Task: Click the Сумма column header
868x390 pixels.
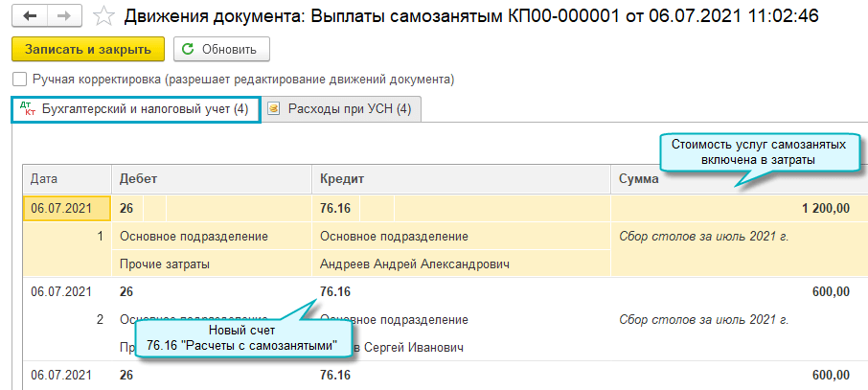Action: click(639, 178)
